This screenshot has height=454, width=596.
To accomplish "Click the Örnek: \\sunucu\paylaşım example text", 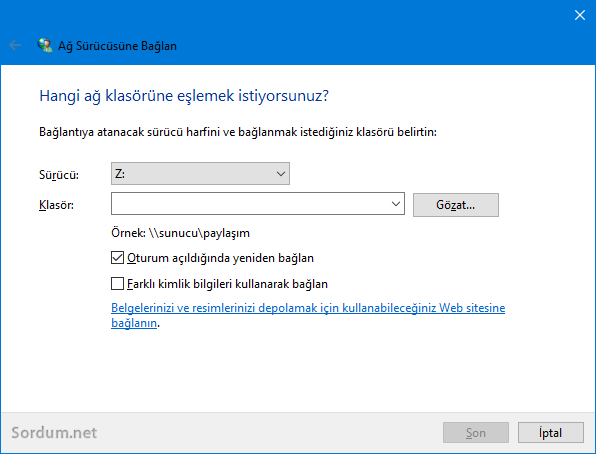I will pos(181,233).
